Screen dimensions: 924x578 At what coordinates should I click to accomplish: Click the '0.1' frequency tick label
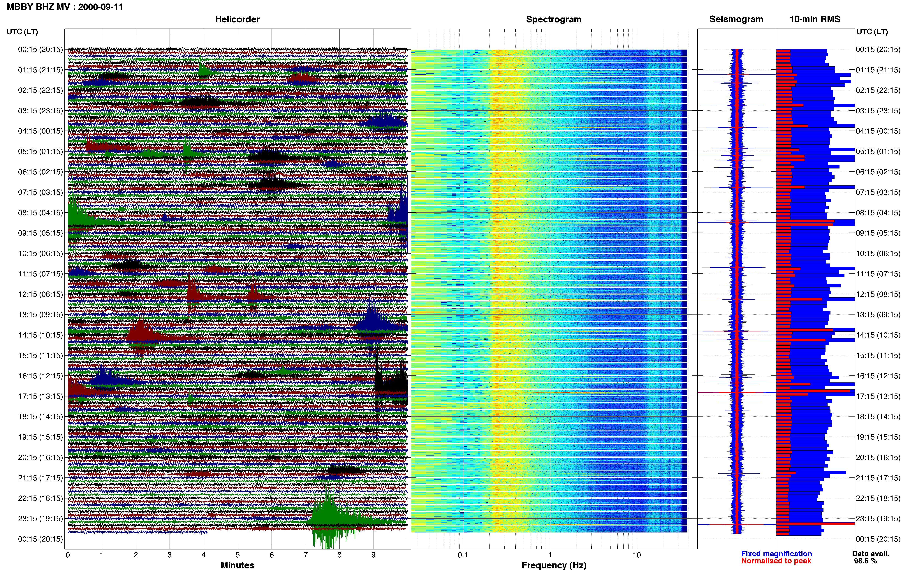pos(463,555)
